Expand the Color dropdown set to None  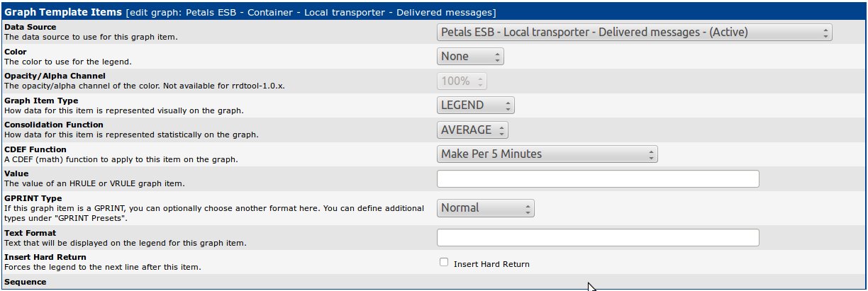(470, 57)
